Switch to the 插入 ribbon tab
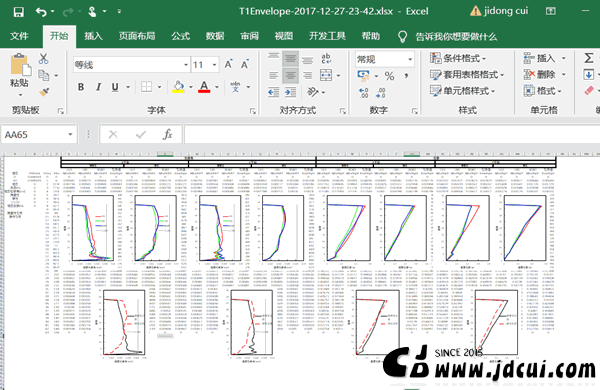 (93, 36)
